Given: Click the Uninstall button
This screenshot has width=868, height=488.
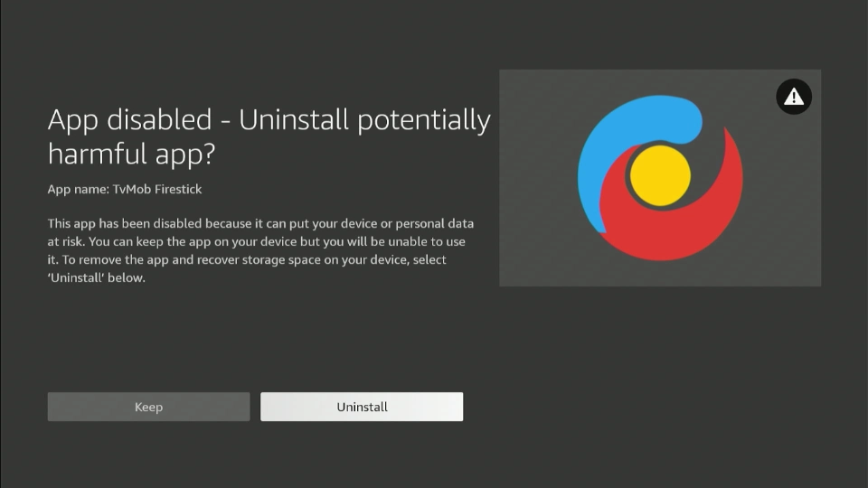Looking at the screenshot, I should pyautogui.click(x=362, y=407).
